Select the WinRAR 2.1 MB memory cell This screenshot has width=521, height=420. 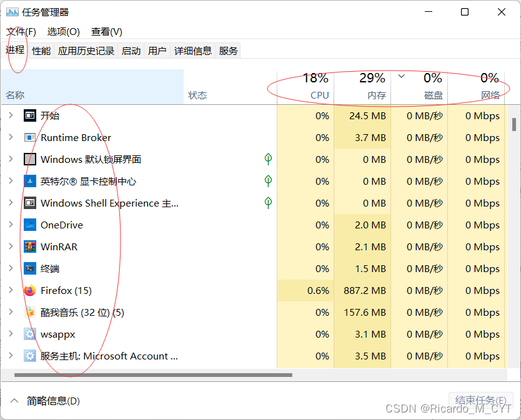click(x=362, y=247)
